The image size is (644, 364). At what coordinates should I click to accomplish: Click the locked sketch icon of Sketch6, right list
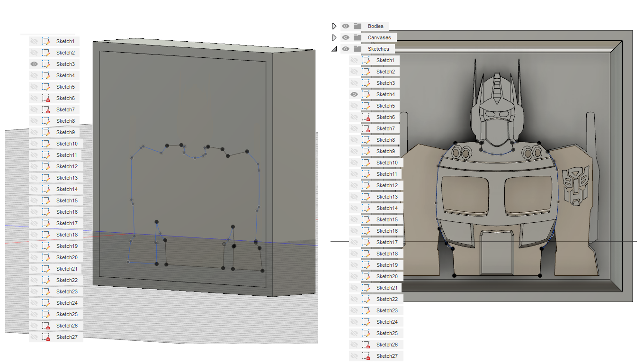tap(366, 117)
